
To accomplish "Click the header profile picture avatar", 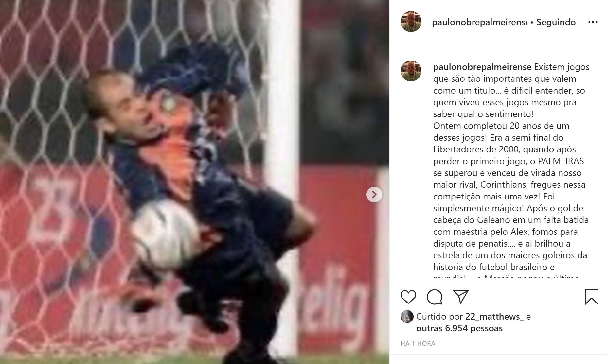I will (x=411, y=22).
